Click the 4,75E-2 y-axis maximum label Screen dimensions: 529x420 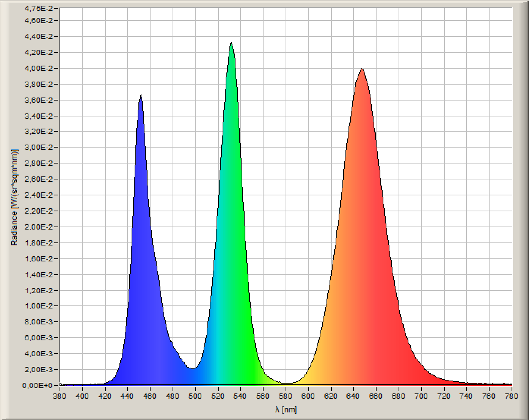(x=39, y=8)
